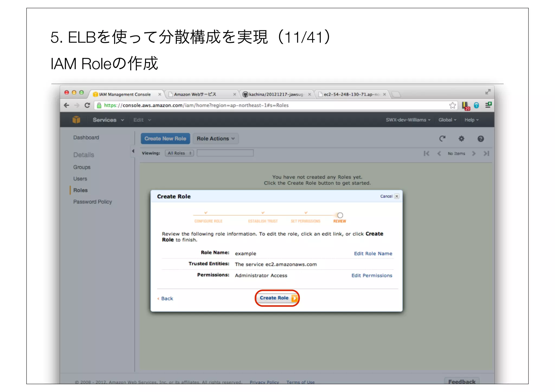Bookmark page with the star icon
Screen dimensions: 555x392
click(x=452, y=105)
